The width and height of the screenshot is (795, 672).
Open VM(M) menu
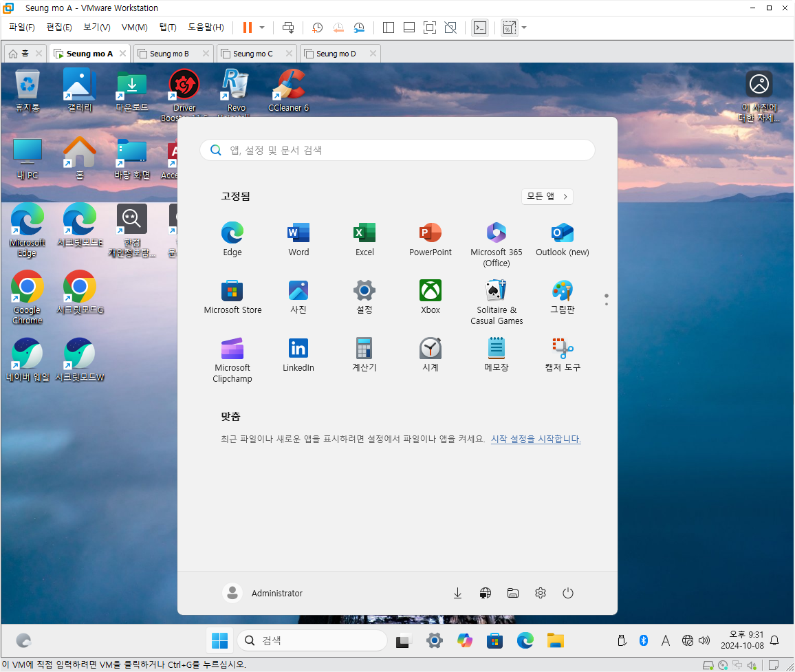(134, 28)
